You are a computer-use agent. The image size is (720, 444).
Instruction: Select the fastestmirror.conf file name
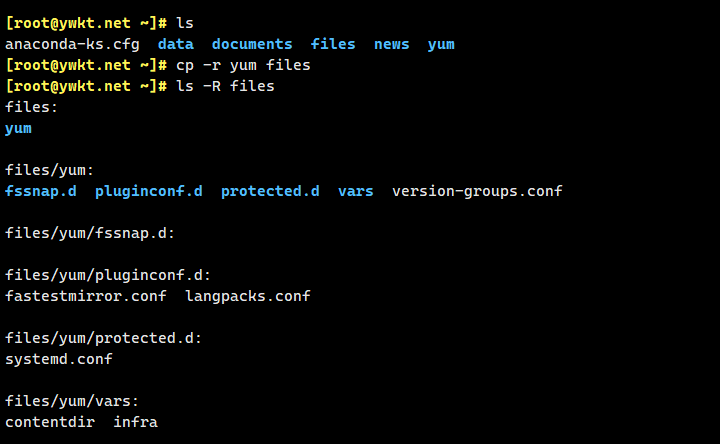click(x=86, y=296)
